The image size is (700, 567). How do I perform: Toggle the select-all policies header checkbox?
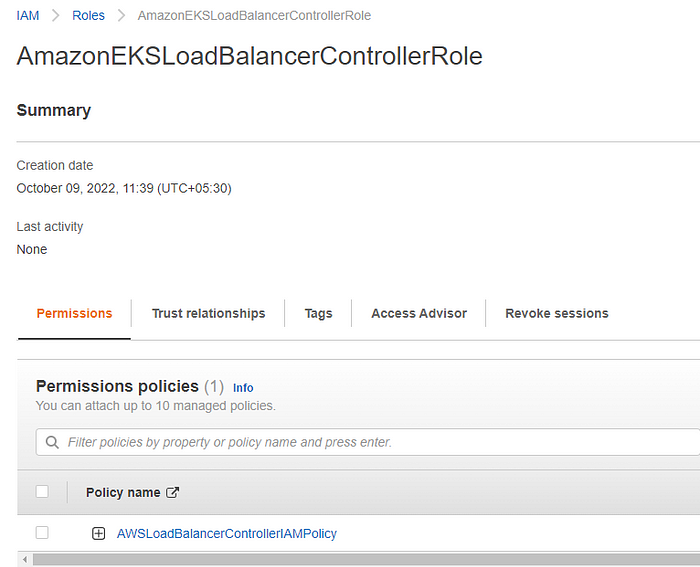click(x=42, y=492)
